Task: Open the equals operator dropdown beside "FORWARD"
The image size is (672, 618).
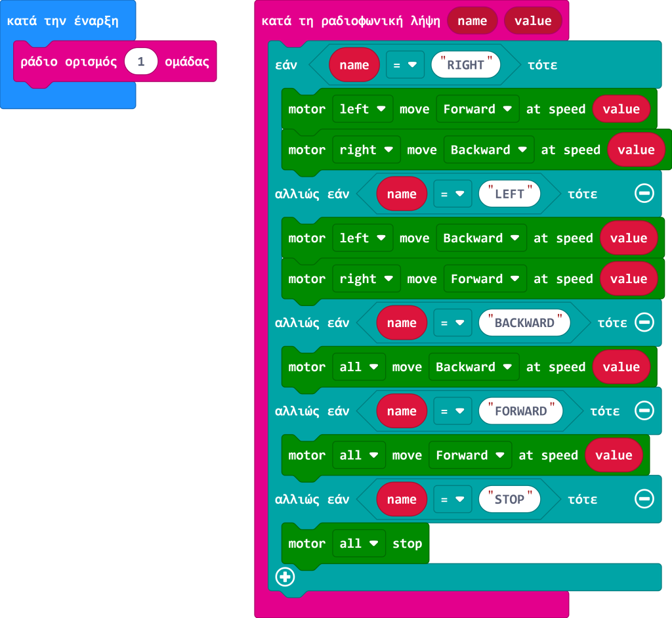Action: 453,411
